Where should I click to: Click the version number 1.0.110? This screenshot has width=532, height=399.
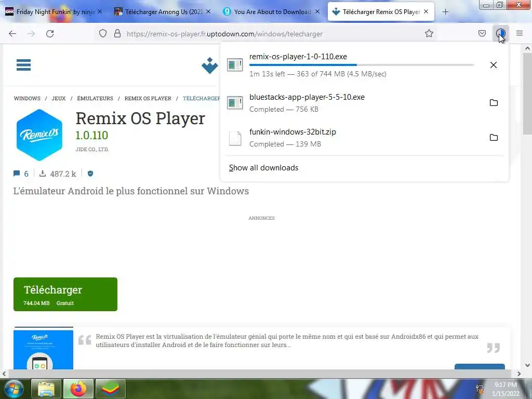(91, 136)
